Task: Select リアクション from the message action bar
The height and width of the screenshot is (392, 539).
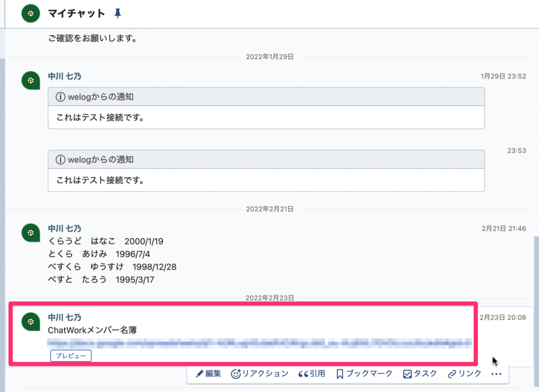Action: coord(264,373)
